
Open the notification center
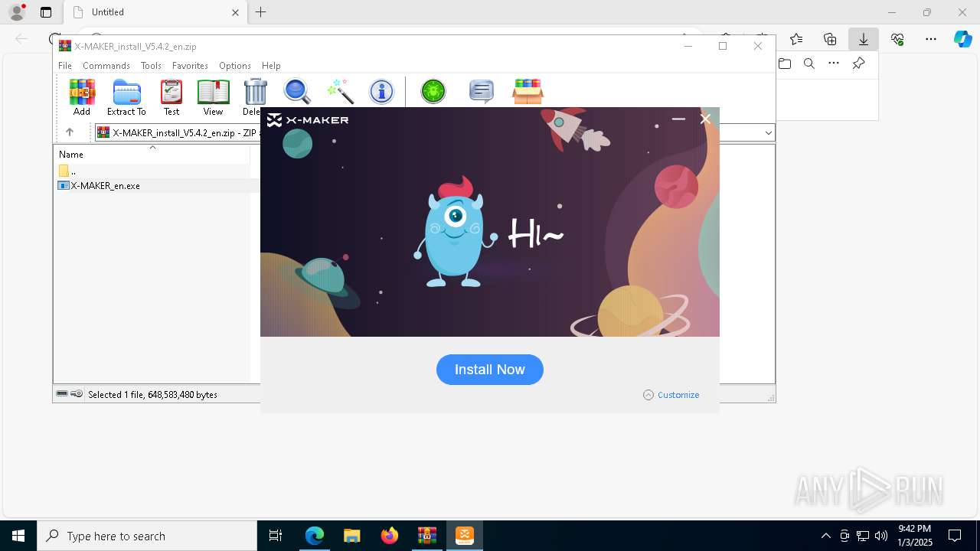pyautogui.click(x=955, y=536)
